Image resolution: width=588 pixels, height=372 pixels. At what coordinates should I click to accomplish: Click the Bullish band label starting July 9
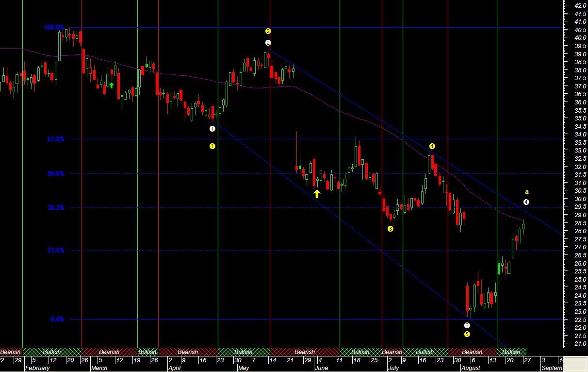pyautogui.click(x=425, y=352)
